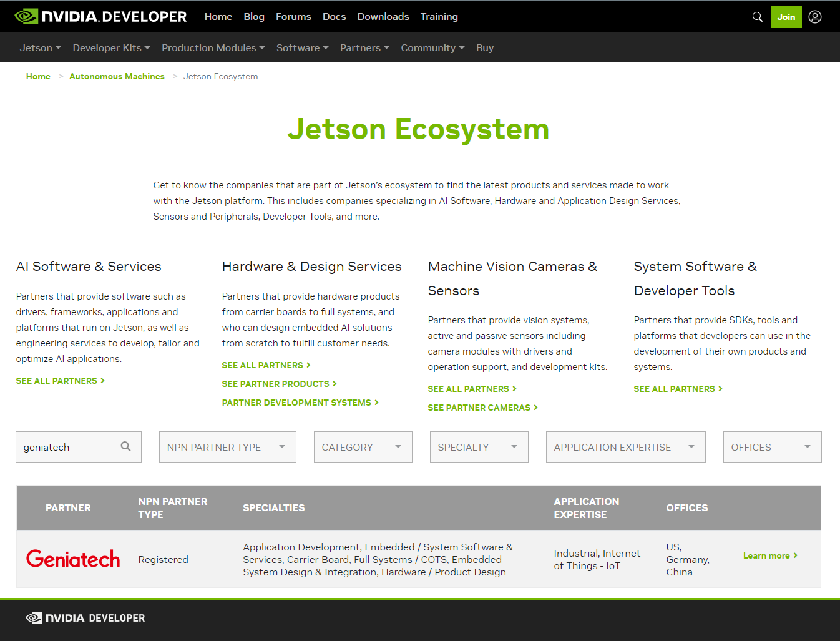See all partners under AI Software & Services

61,381
